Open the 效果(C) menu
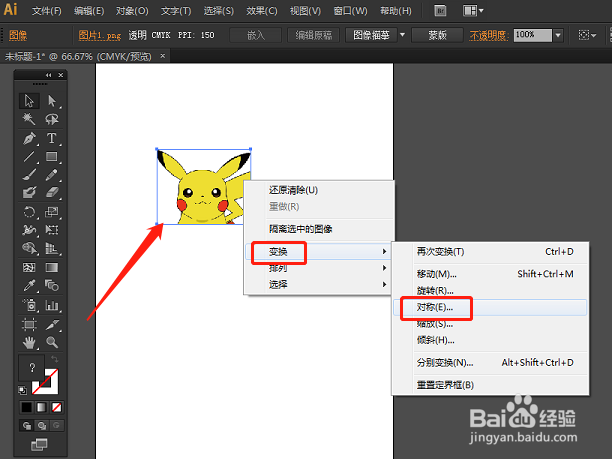The image size is (612, 459). point(262,11)
